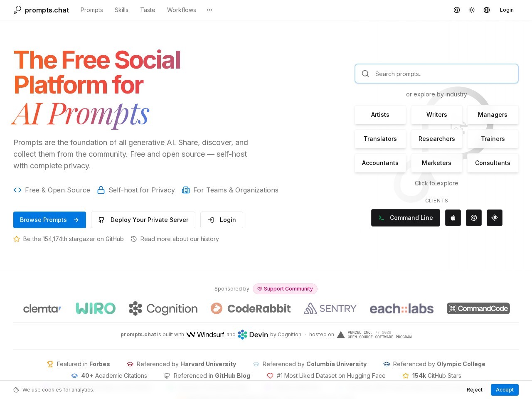The height and width of the screenshot is (399, 532).
Task: Open the Apple client app button
Action: click(453, 218)
